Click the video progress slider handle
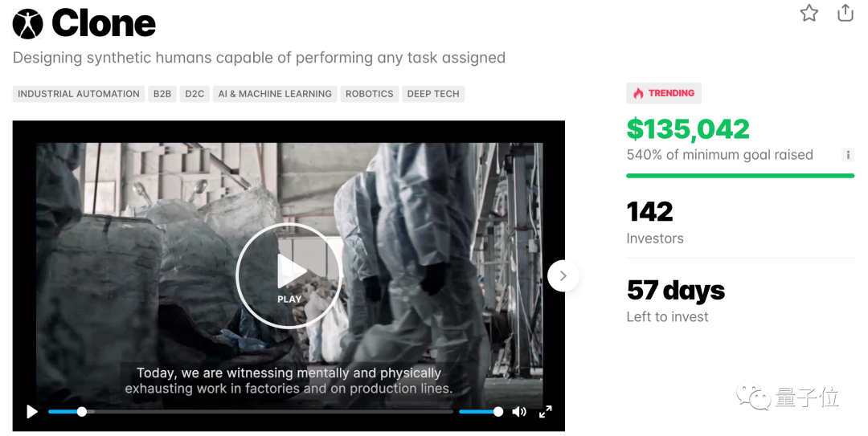 [82, 412]
